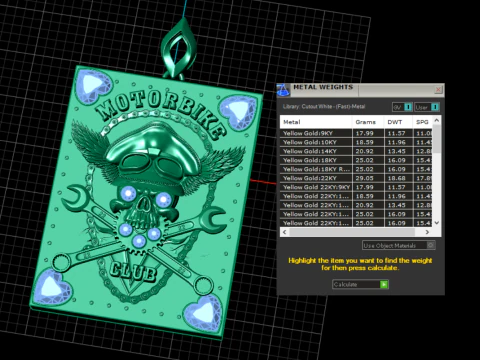
Task: Click the Calculate button
Action: 360,284
